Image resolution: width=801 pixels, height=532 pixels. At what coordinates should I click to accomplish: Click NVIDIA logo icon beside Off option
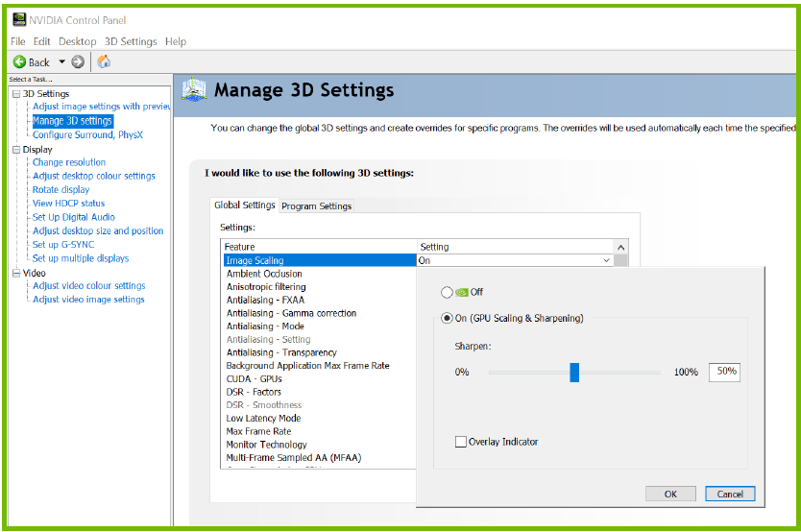pyautogui.click(x=462, y=292)
